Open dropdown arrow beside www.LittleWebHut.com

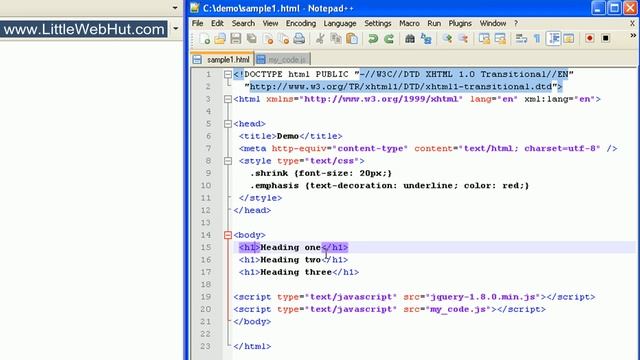(x=176, y=29)
